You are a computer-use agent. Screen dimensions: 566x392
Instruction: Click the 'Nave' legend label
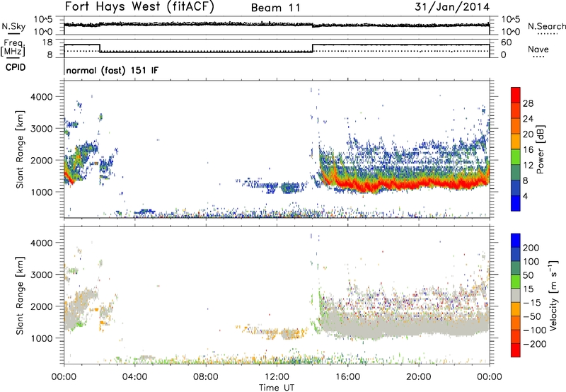(538, 49)
